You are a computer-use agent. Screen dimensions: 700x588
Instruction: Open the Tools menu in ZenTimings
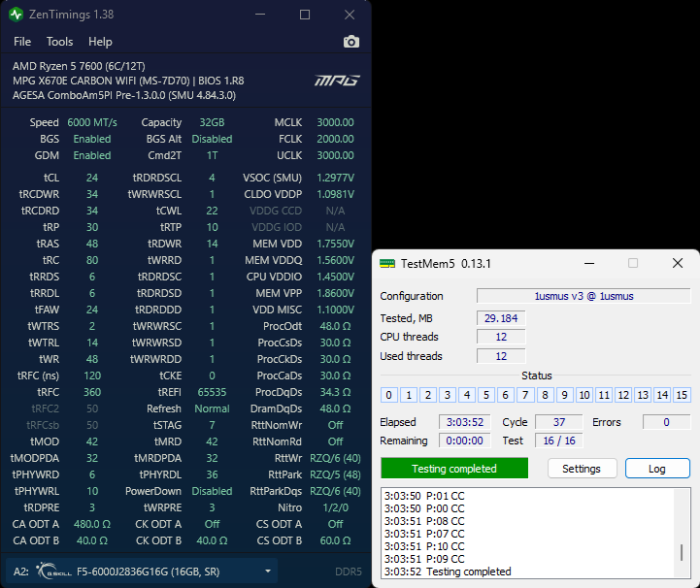[59, 42]
